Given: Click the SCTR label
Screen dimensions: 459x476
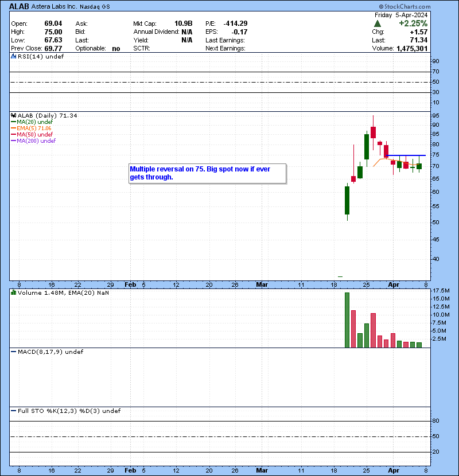Looking at the screenshot, I should (142, 49).
